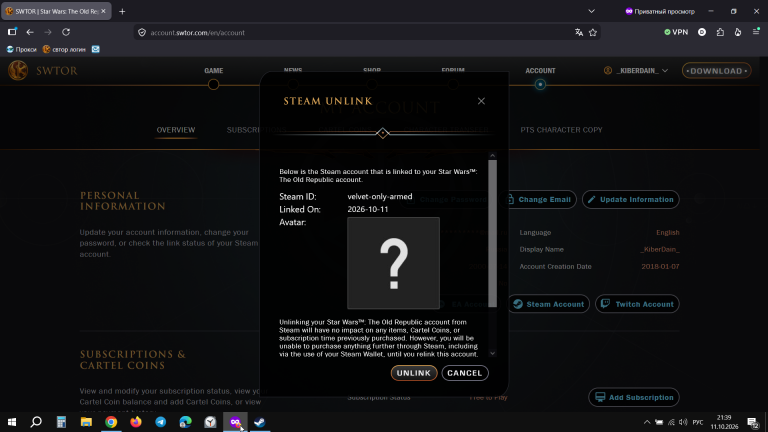The width and height of the screenshot is (768, 432).
Task: Open a new browser tab
Action: (122, 11)
